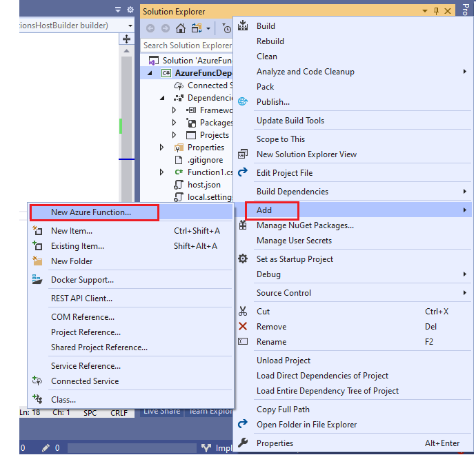The height and width of the screenshot is (455, 476).
Task: Click the Home icon in Solution Explorer toolbar
Action: click(x=181, y=28)
